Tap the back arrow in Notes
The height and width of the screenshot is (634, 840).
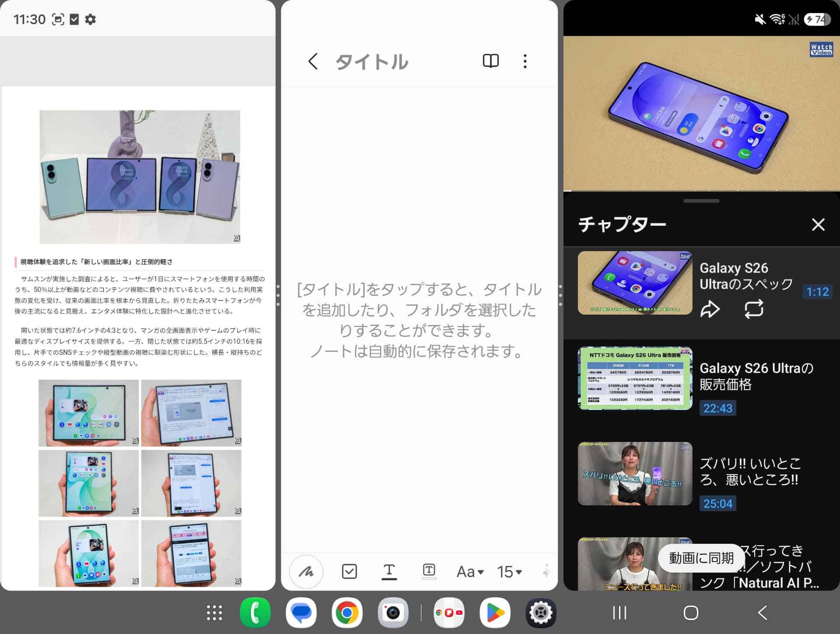coord(312,61)
